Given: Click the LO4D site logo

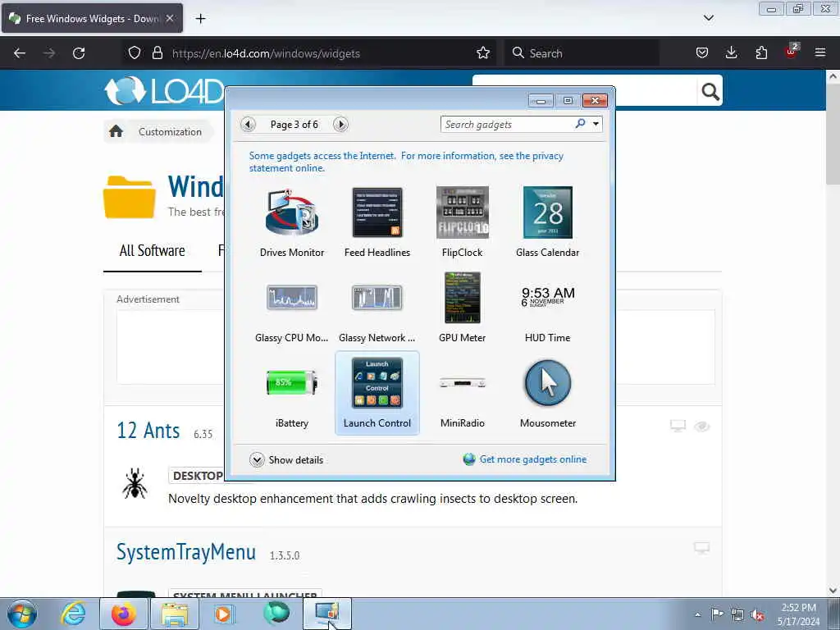Looking at the screenshot, I should [164, 91].
